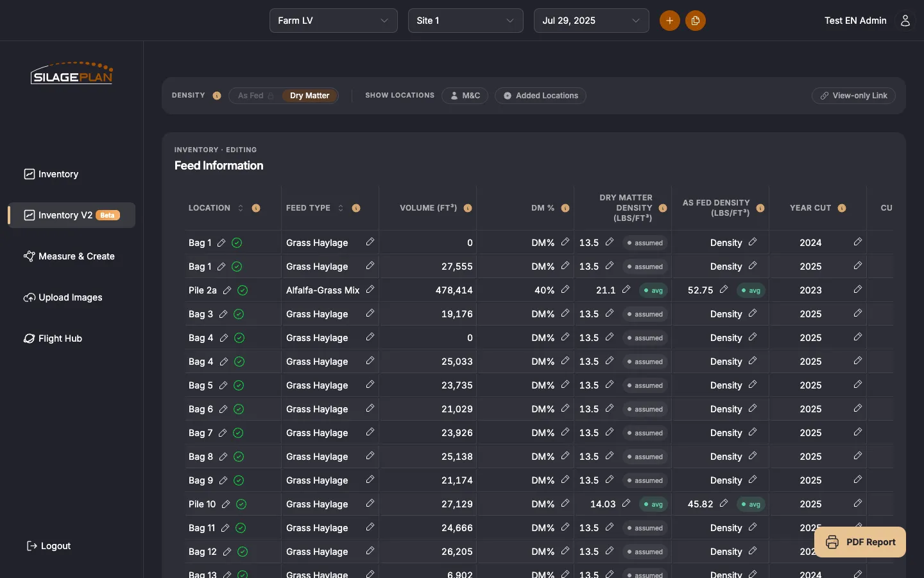Open Flight Hub in sidebar
The image size is (924, 578).
click(x=72, y=338)
